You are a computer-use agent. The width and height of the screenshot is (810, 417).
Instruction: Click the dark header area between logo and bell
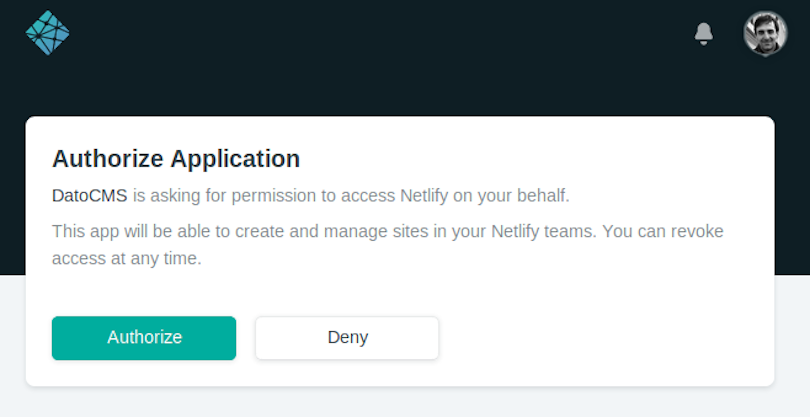(382, 33)
